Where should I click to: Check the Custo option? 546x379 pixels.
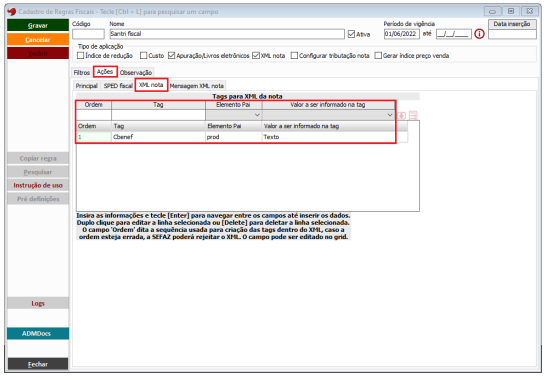(143, 56)
